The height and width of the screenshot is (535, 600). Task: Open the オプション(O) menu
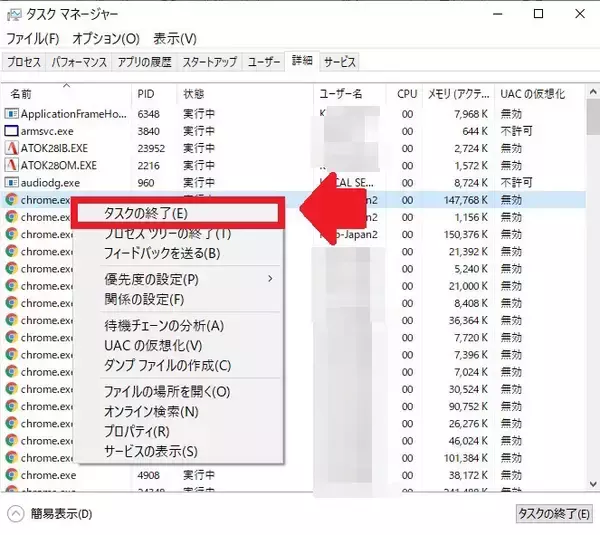click(106, 38)
